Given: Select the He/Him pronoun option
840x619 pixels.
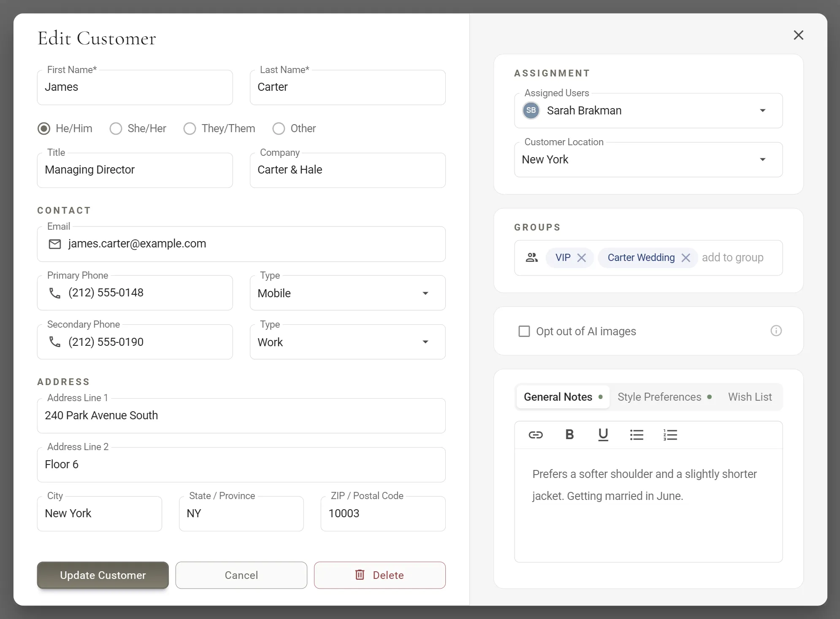Looking at the screenshot, I should click(x=44, y=128).
